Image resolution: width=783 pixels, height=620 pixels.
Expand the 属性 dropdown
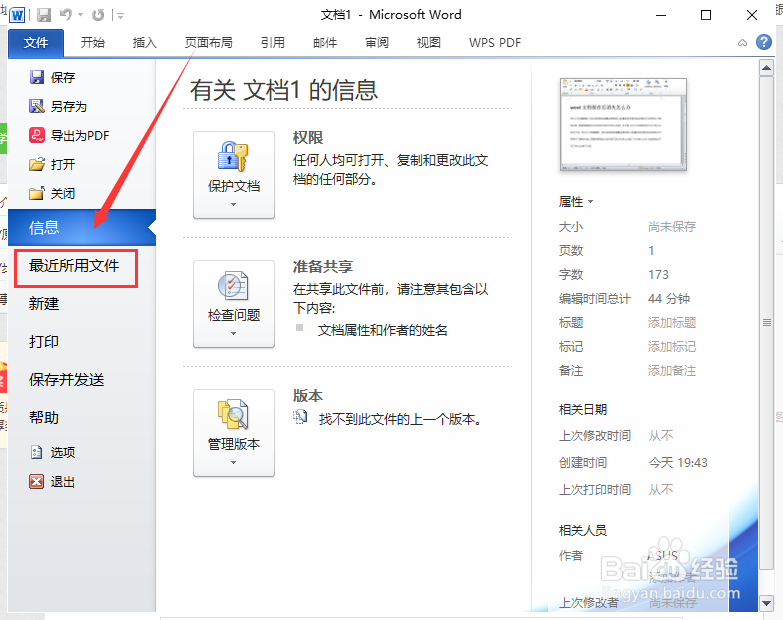576,202
